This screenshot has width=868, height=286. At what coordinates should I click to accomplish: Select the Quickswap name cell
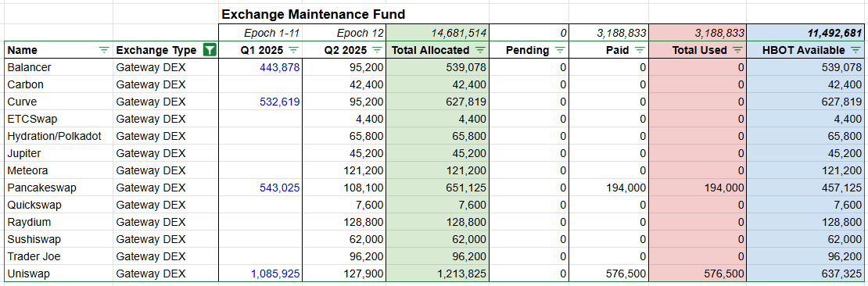click(58, 205)
